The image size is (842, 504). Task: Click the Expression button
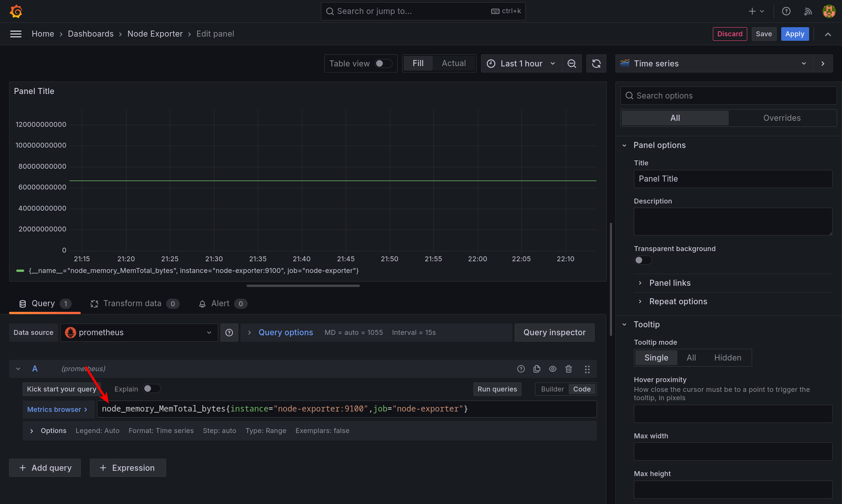128,468
